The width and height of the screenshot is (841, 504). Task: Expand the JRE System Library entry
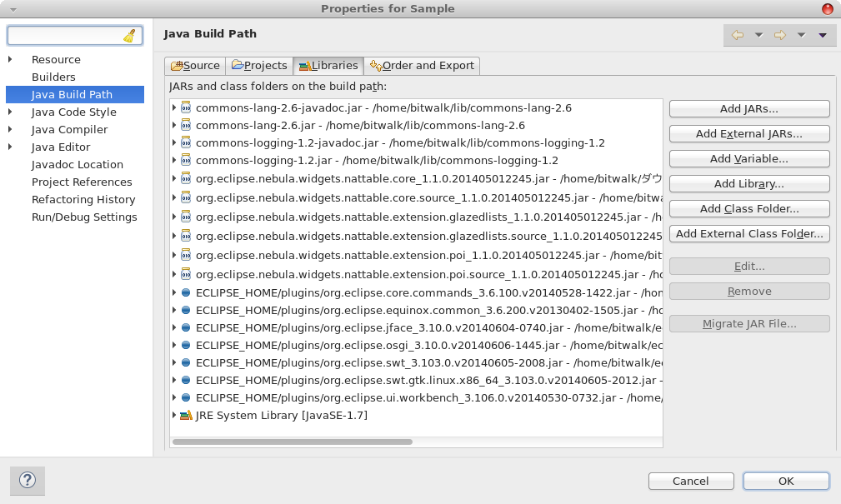(174, 415)
